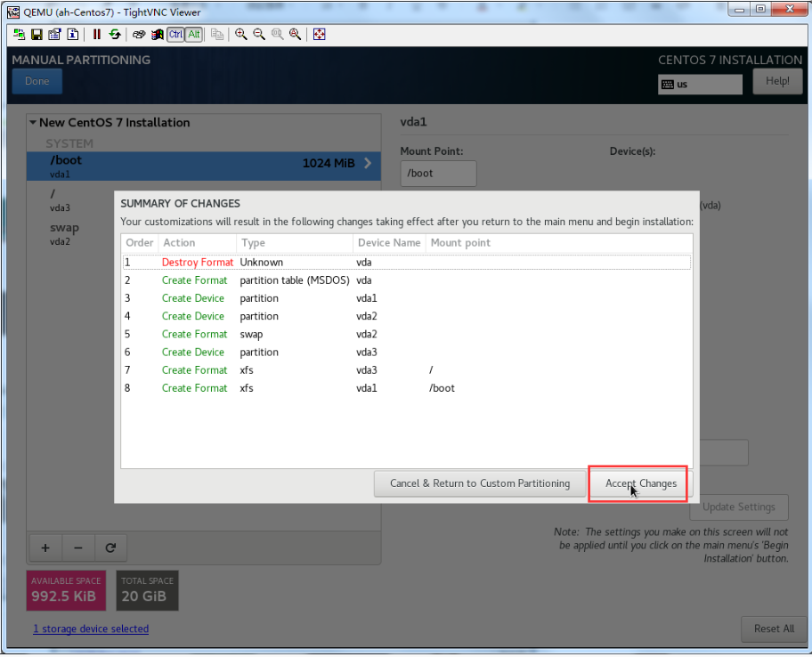Toggle the Alt key toolbar button
Image resolution: width=812 pixels, height=657 pixels.
pyautogui.click(x=194, y=35)
